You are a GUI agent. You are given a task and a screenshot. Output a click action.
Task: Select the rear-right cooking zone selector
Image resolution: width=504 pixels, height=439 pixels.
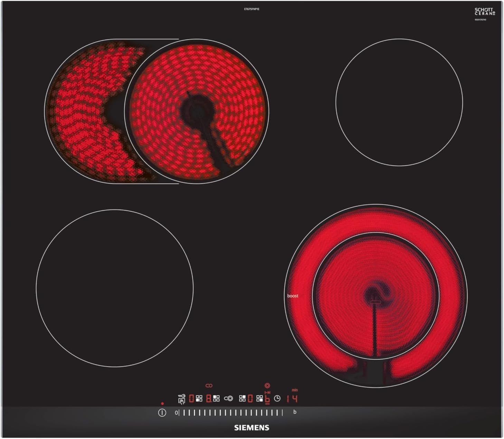point(242,399)
